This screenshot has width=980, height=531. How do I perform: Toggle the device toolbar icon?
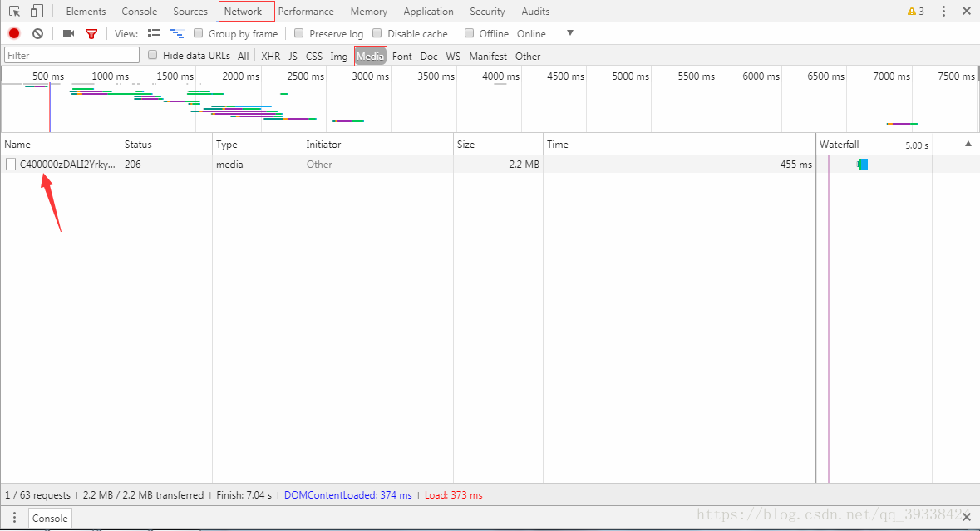[x=37, y=12]
